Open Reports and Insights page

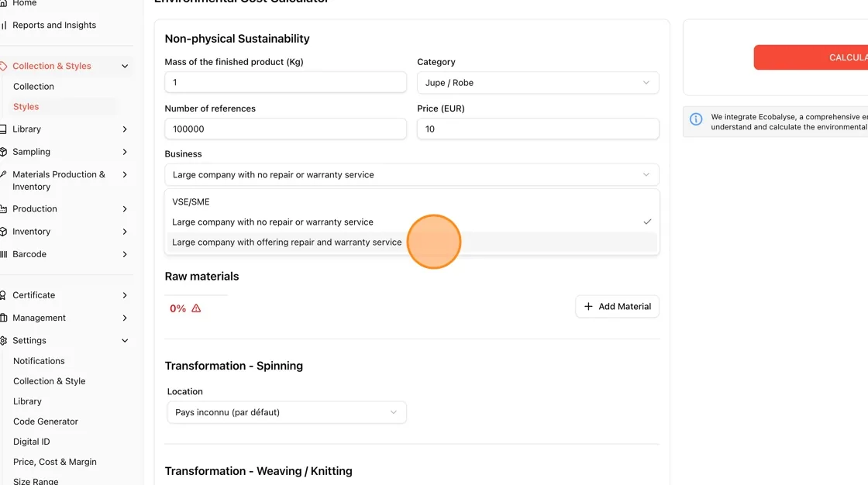(x=53, y=25)
